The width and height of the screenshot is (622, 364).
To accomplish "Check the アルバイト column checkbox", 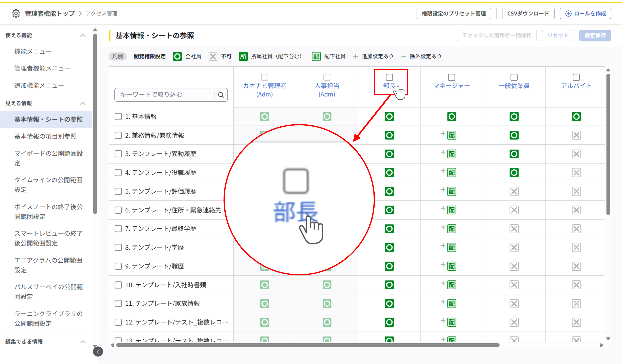I will 576,77.
